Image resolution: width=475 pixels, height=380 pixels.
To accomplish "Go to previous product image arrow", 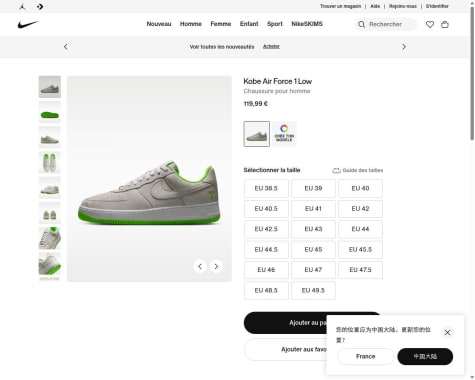I will coord(200,266).
